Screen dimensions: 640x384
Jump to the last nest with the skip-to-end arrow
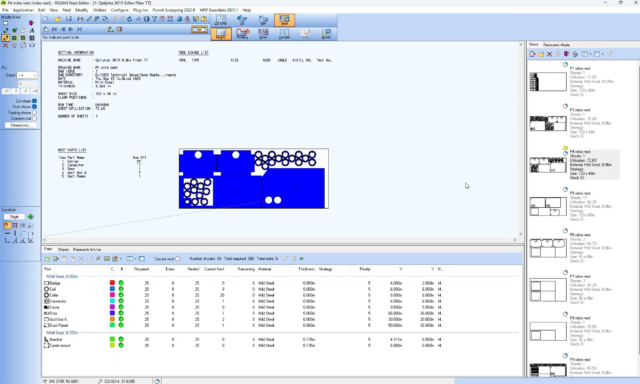coord(80,29)
